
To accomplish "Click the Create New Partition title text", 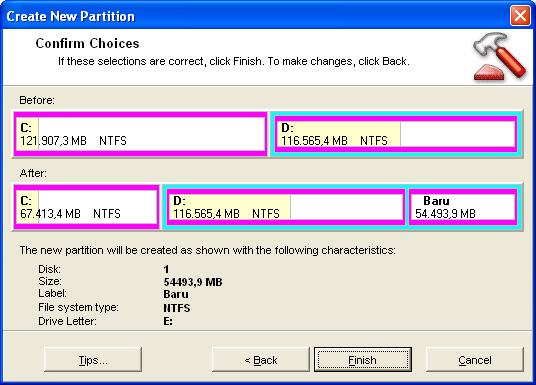I will pyautogui.click(x=71, y=16).
